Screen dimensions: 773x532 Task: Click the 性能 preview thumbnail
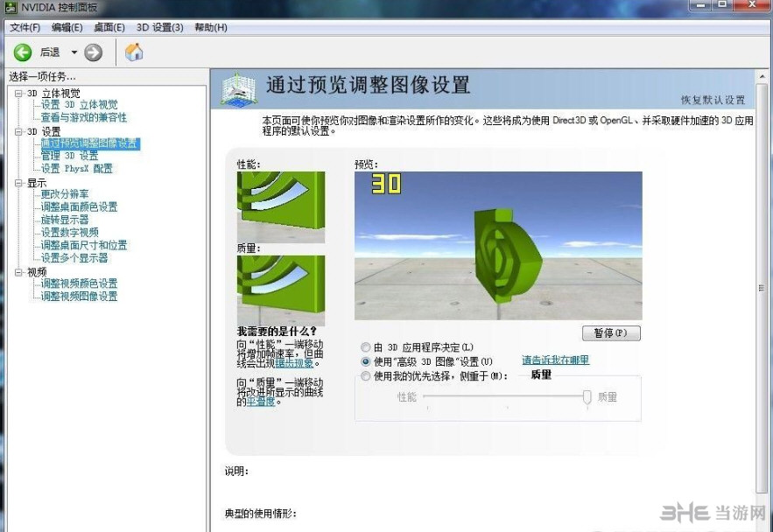281,206
